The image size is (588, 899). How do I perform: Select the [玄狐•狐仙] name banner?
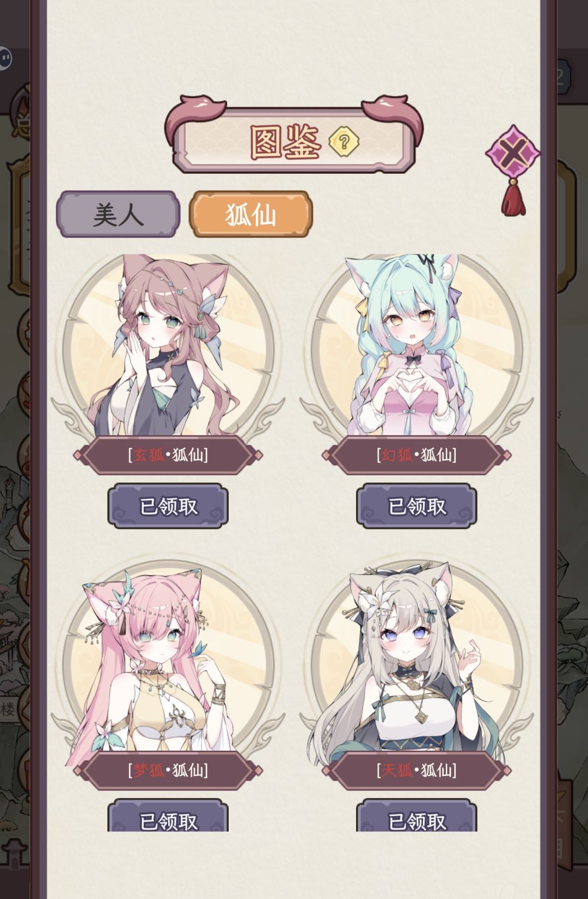[x=168, y=455]
